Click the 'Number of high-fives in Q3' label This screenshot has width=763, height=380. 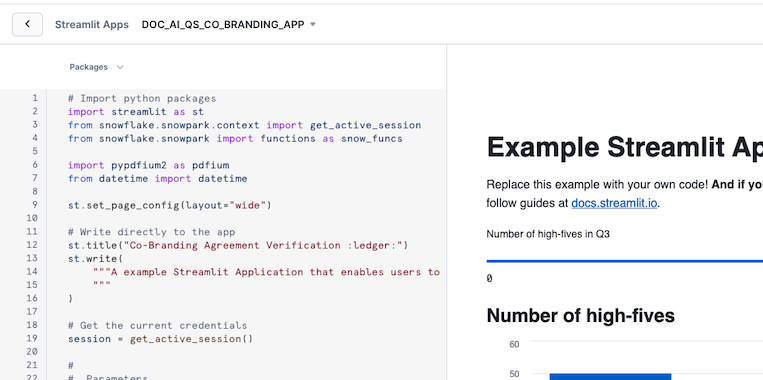coord(548,234)
